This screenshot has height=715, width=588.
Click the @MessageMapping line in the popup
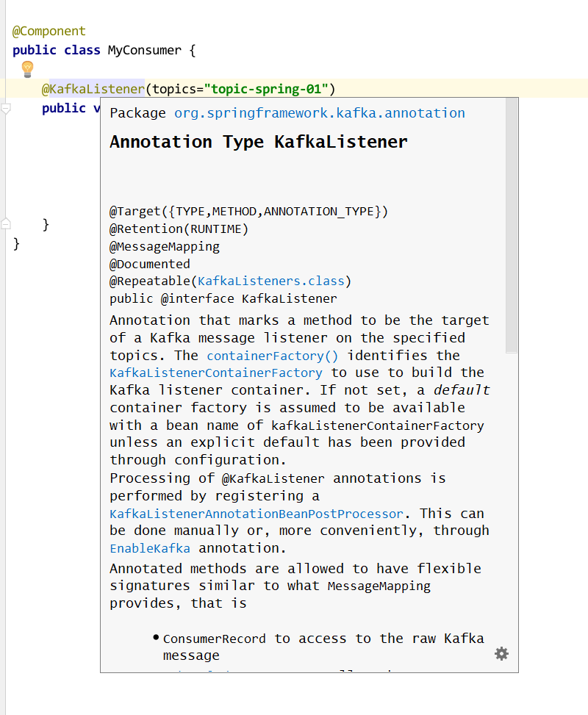[x=165, y=247]
